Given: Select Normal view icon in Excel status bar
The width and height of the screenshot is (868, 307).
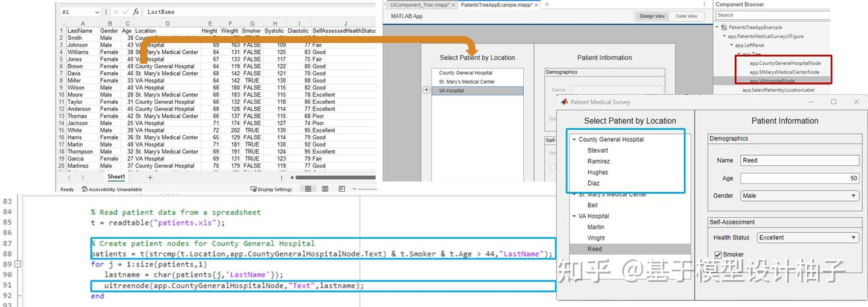Looking at the screenshot, I should tap(308, 189).
